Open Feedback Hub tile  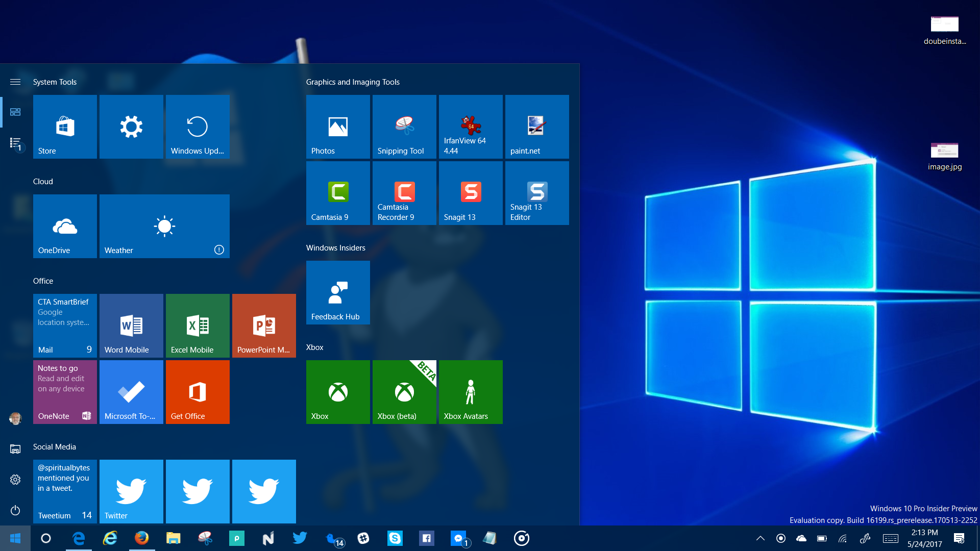[x=338, y=292]
